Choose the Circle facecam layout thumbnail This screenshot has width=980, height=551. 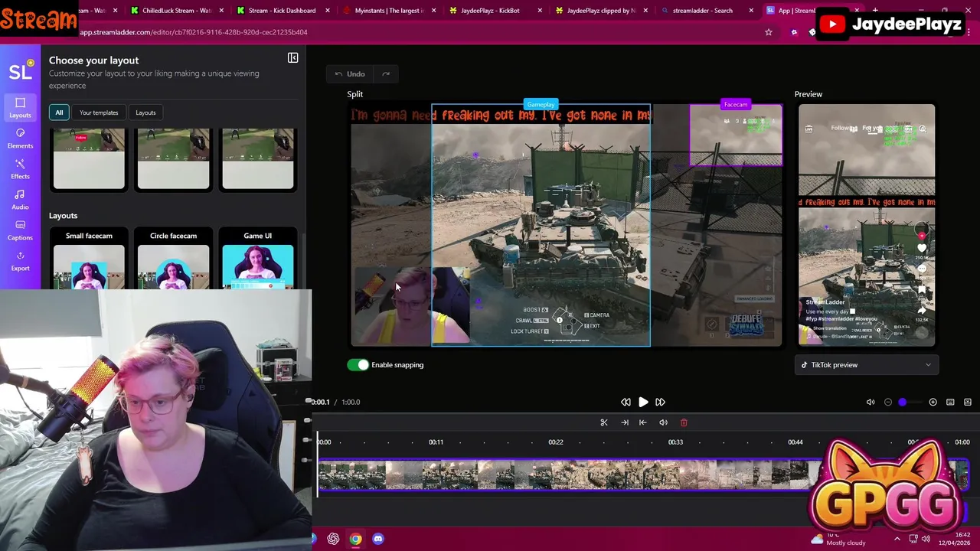coord(173,259)
